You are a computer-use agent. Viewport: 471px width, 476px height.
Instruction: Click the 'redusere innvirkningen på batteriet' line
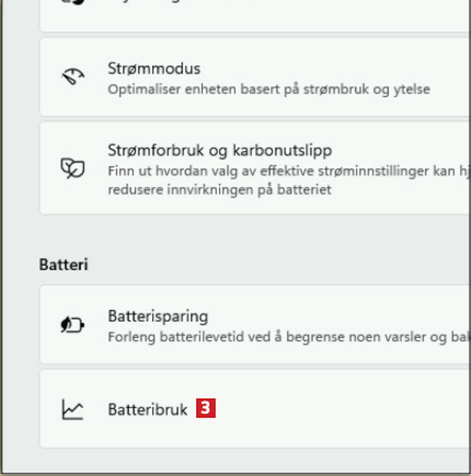pyautogui.click(x=219, y=190)
